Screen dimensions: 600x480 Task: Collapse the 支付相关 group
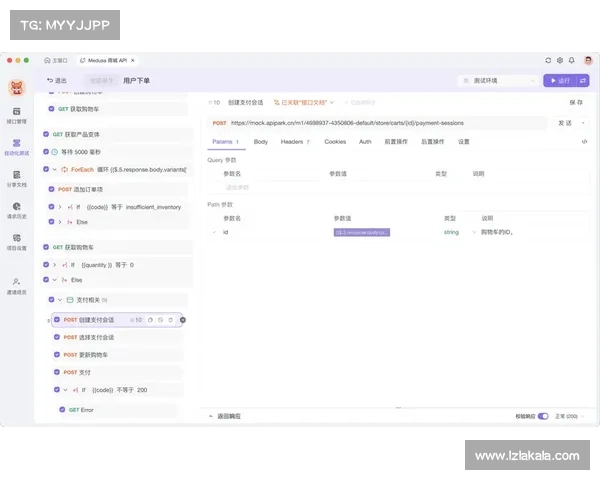pos(60,300)
